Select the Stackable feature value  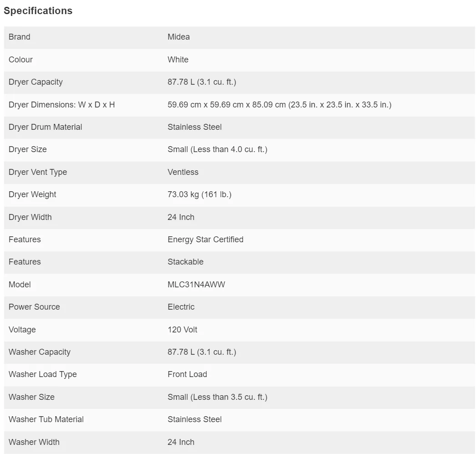pyautogui.click(x=185, y=262)
